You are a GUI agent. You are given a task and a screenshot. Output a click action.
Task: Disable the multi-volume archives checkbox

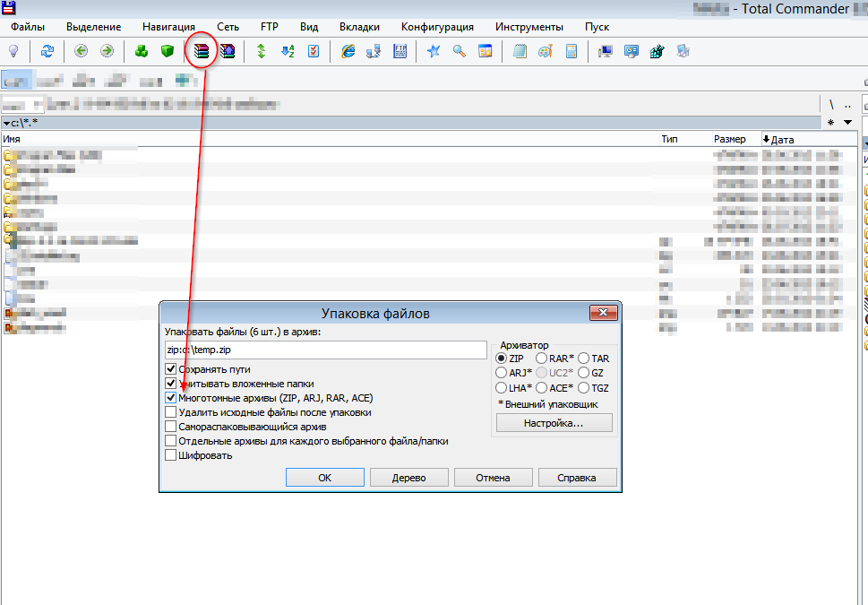pos(171,397)
